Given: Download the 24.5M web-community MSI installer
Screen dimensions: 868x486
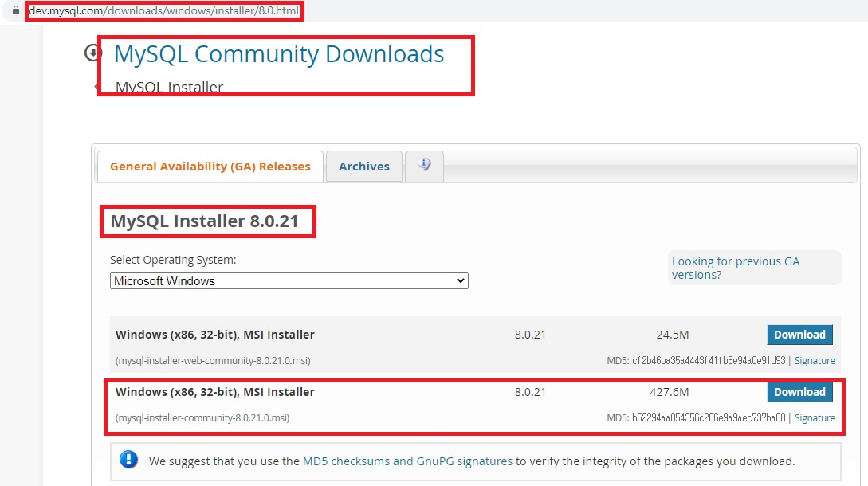Looking at the screenshot, I should [799, 335].
